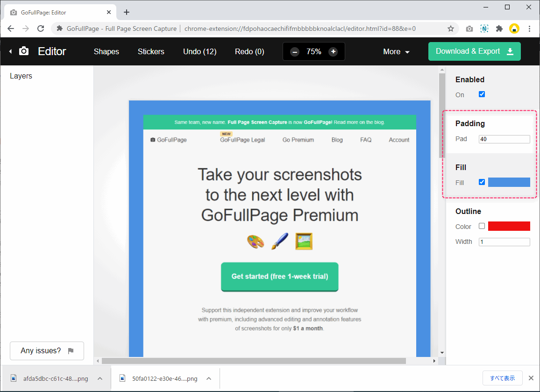The height and width of the screenshot is (392, 540).
Task: Click the Layers panel heading
Action: point(21,76)
